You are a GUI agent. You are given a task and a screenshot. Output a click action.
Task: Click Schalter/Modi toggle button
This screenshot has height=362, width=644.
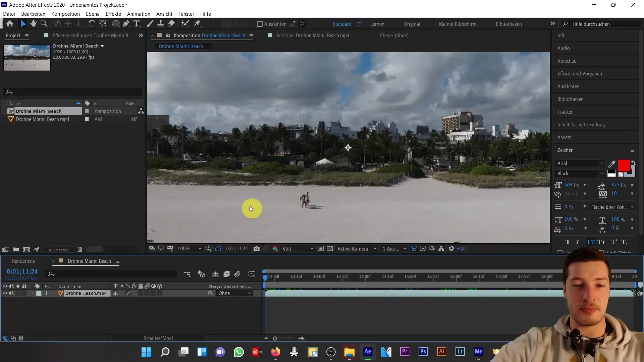tap(158, 338)
